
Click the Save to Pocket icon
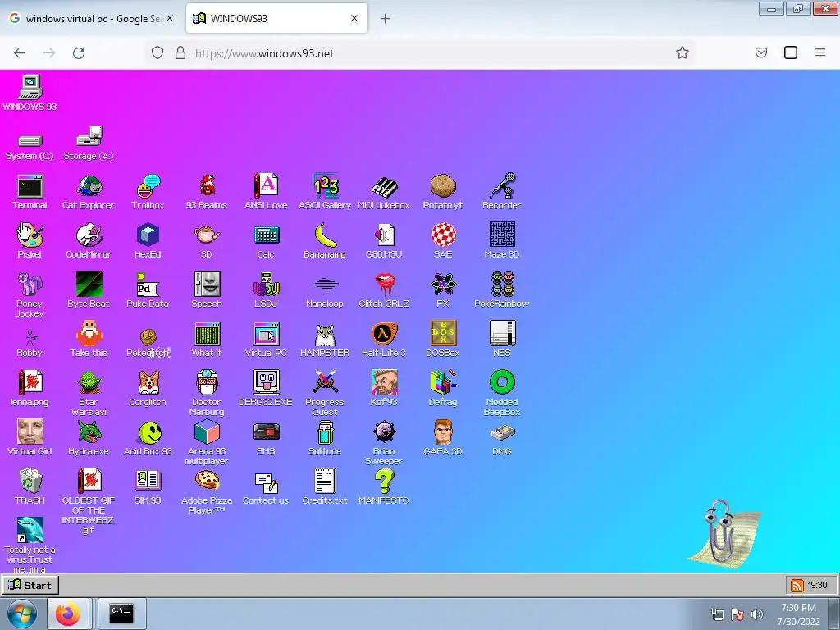pyautogui.click(x=761, y=52)
